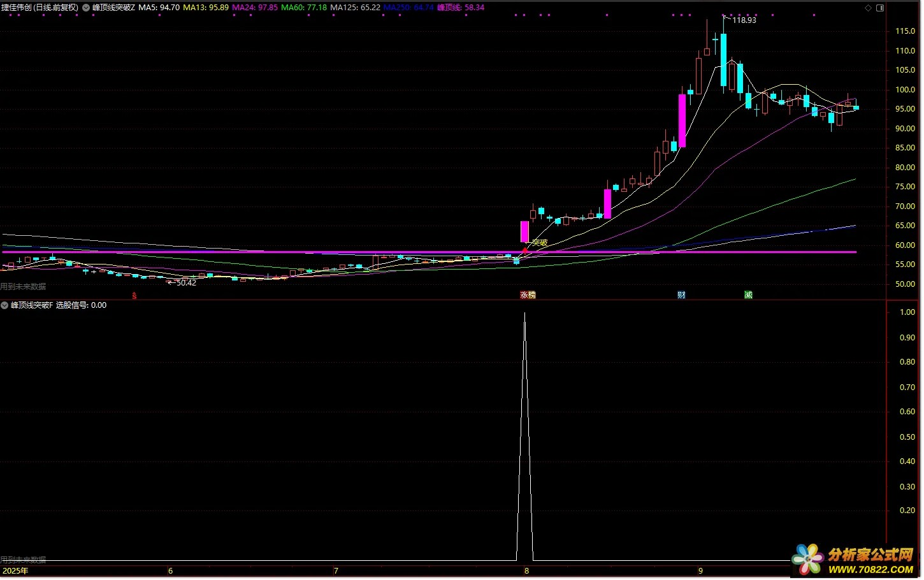
Task: Click the MA5 value label
Action: click(x=159, y=8)
